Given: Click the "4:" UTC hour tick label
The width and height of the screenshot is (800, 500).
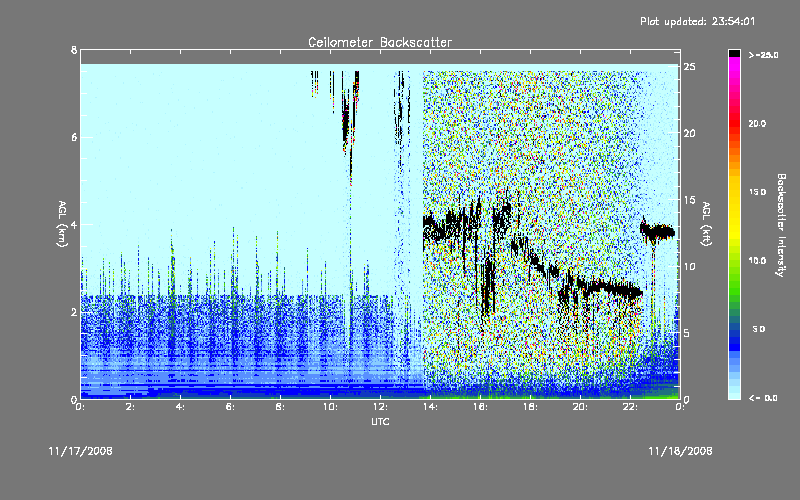Looking at the screenshot, I should click(x=181, y=407).
